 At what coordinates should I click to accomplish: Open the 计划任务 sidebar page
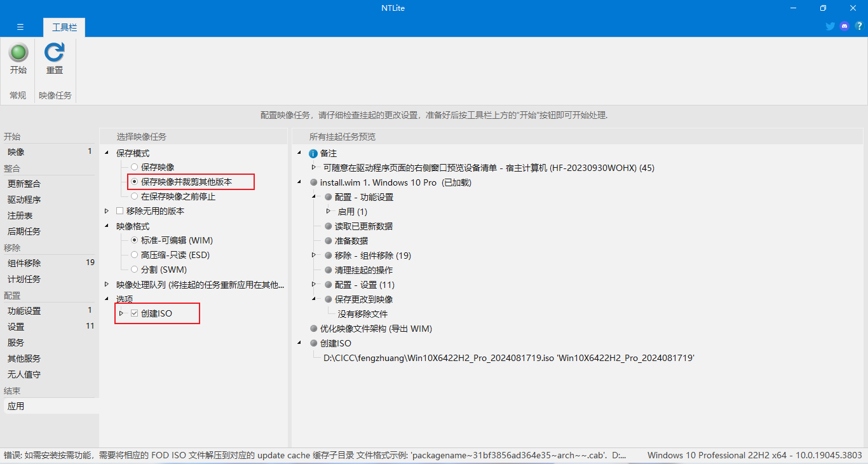(x=50, y=279)
